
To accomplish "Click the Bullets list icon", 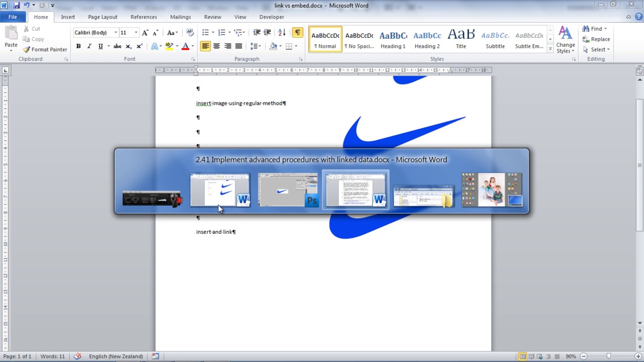I will click(205, 33).
